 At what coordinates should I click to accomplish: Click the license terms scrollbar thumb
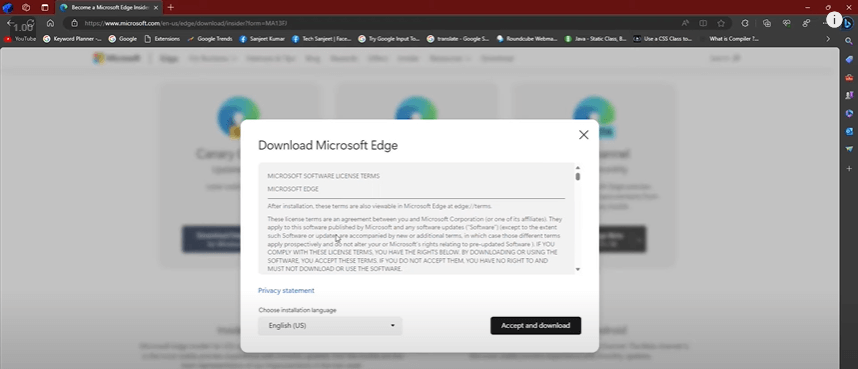tap(578, 176)
